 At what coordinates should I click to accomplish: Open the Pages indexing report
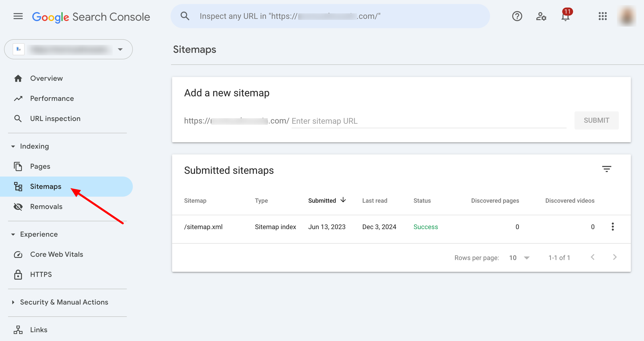pos(40,166)
